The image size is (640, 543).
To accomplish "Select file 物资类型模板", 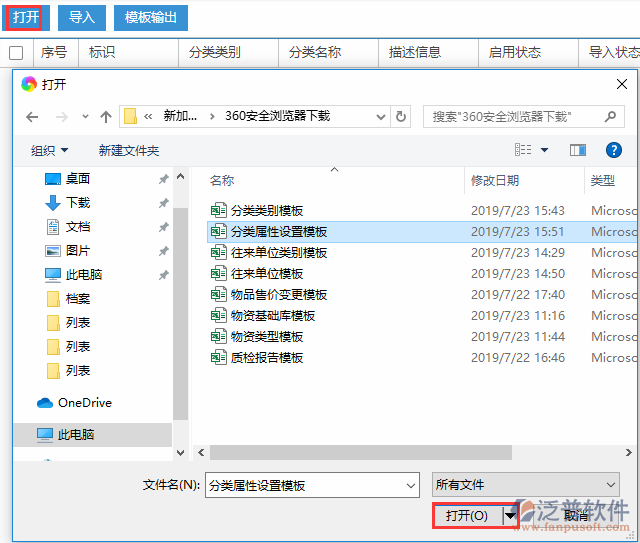I will tap(267, 337).
